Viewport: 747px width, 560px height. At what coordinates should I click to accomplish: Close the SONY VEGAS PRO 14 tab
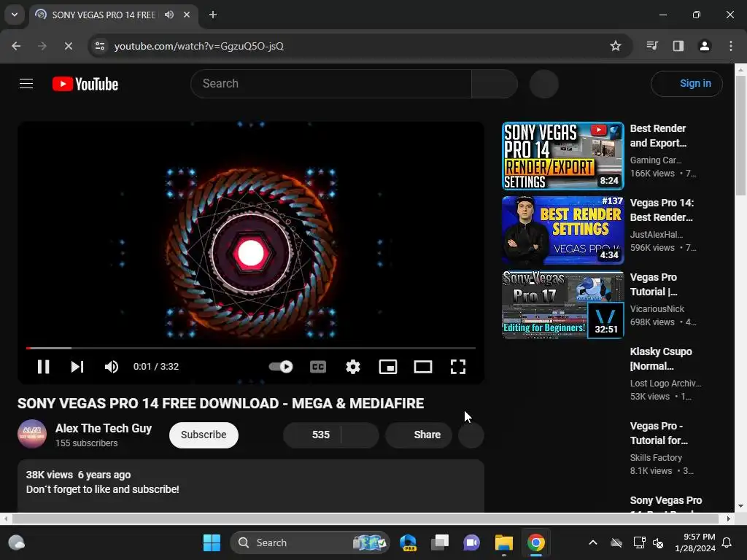click(187, 15)
